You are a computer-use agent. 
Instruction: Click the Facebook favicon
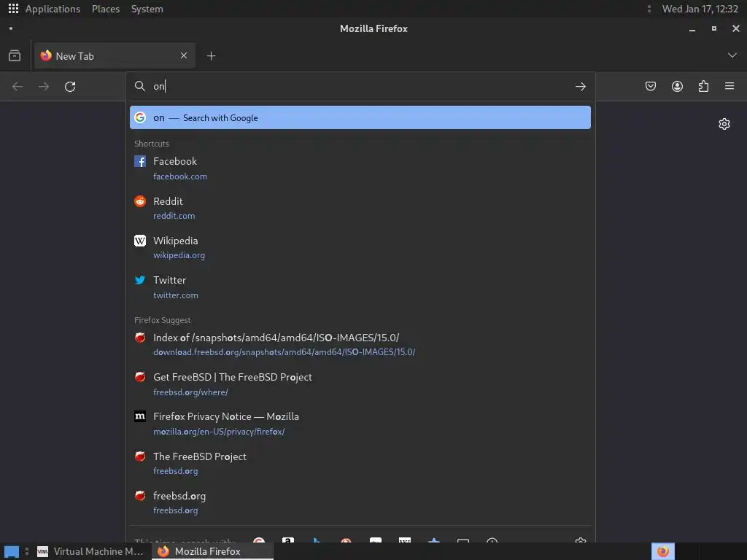(140, 161)
